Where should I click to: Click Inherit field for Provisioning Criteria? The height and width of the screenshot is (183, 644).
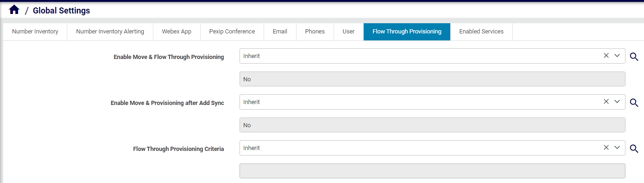coord(432,148)
